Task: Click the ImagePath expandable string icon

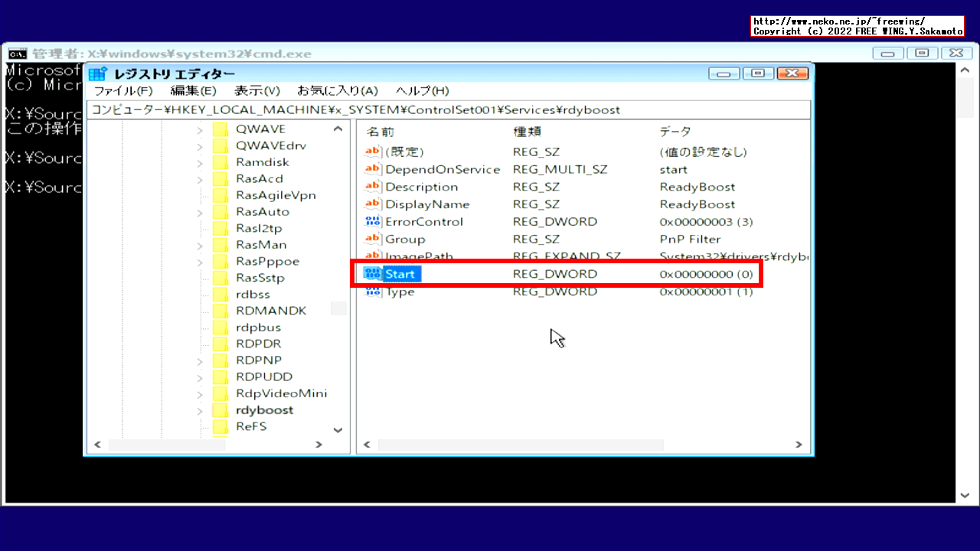Action: (373, 256)
